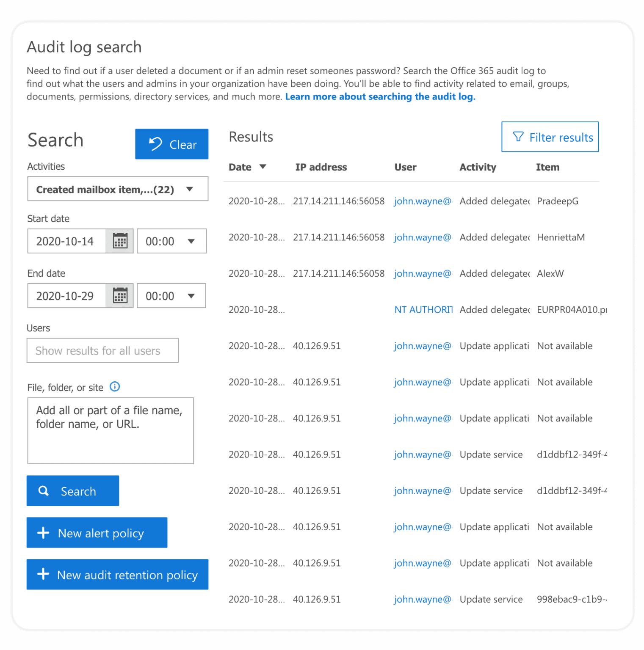Screen dimensions: 644x650
Task: Click the file name, folder name, or URL box
Action: coord(110,430)
